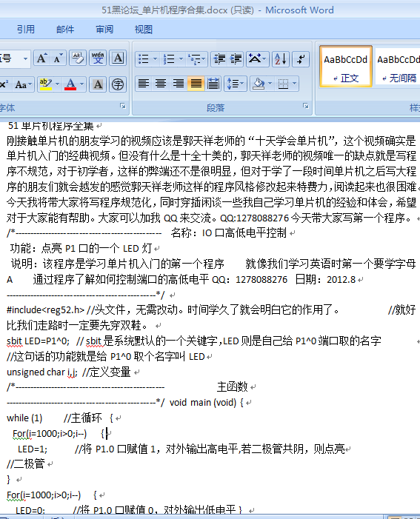Open Asian Layout options
This screenshot has width=420, height=519.
click(x=254, y=59)
